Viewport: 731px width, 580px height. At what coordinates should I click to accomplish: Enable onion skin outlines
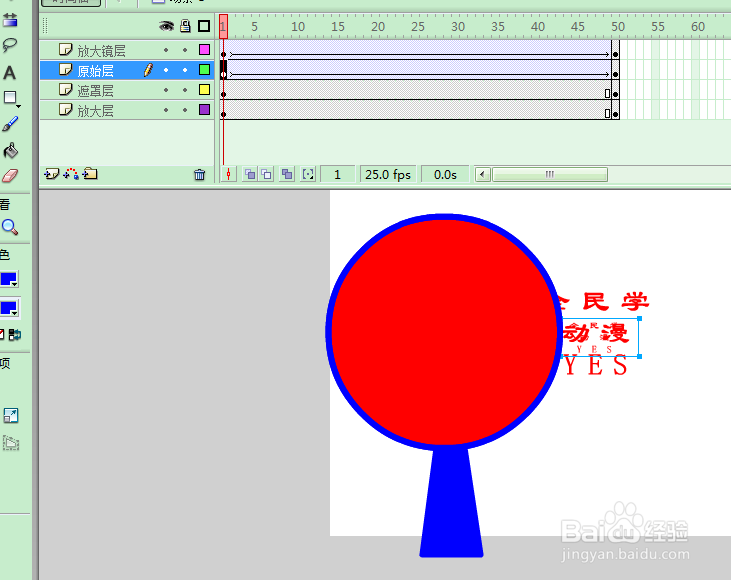point(266,175)
